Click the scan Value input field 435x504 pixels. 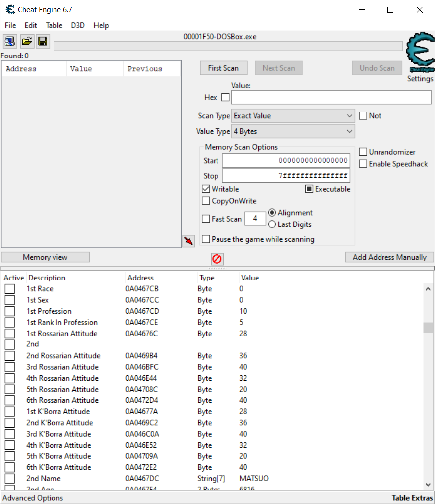click(x=331, y=97)
